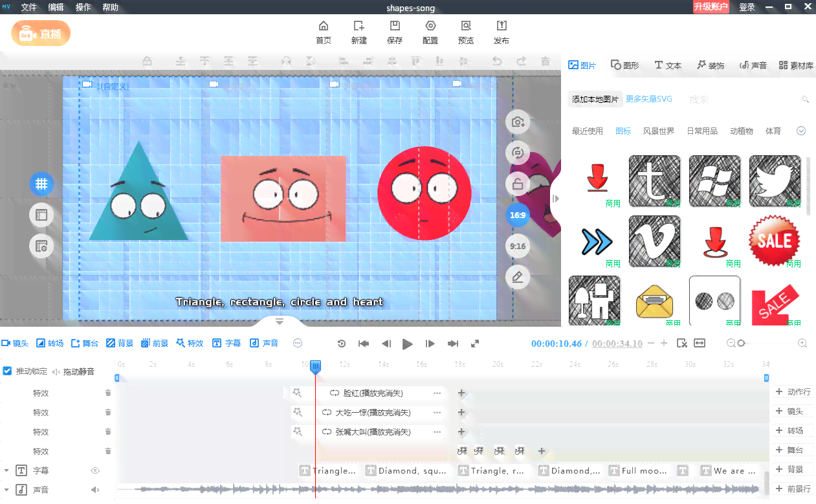Viewport: 816px width, 504px height.
Task: Switch to the 声音 tab
Action: [753, 65]
